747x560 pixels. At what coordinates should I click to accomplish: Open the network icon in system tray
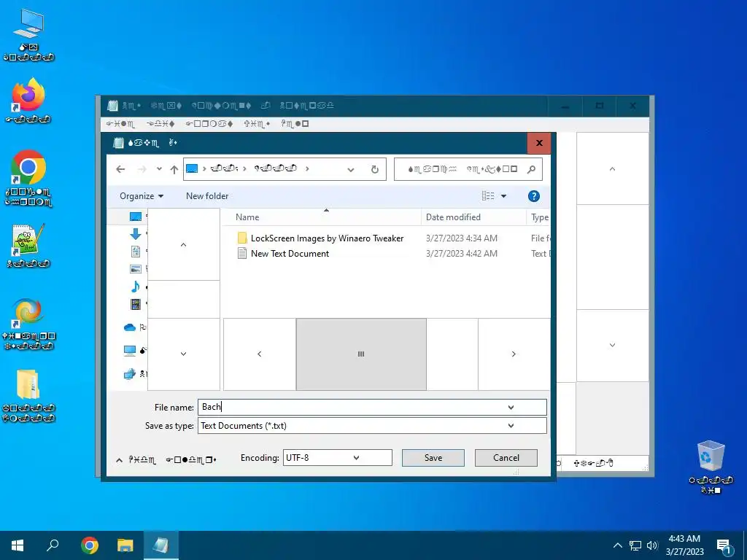[635, 545]
